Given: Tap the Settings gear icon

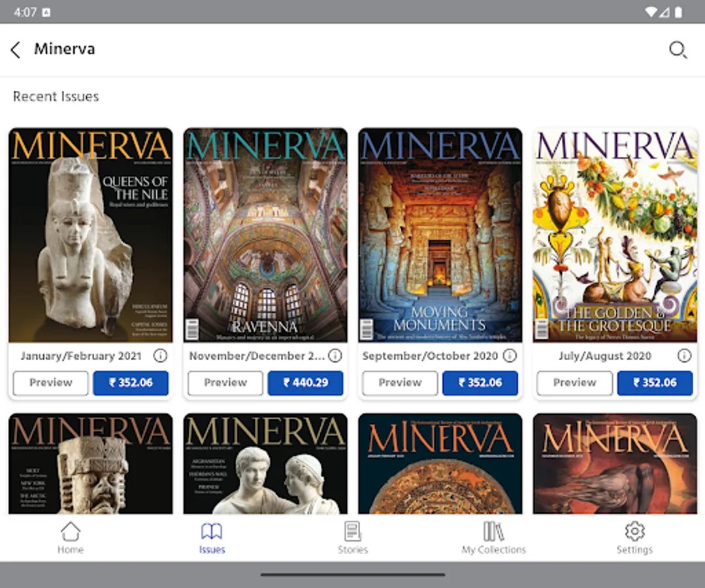Looking at the screenshot, I should 634,531.
